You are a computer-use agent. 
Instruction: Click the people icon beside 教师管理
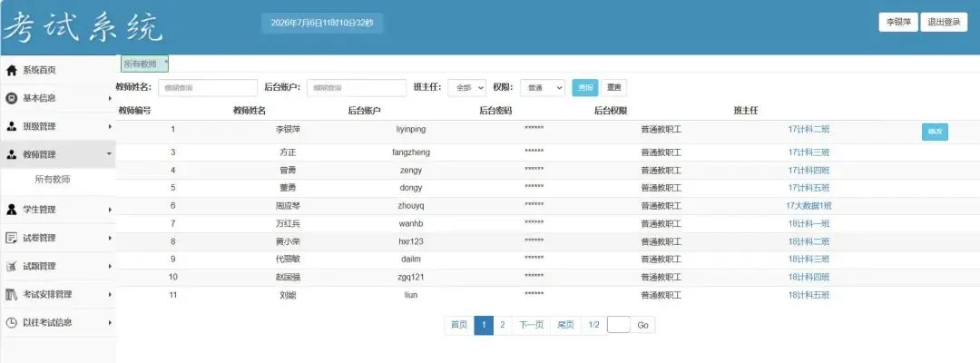[11, 154]
